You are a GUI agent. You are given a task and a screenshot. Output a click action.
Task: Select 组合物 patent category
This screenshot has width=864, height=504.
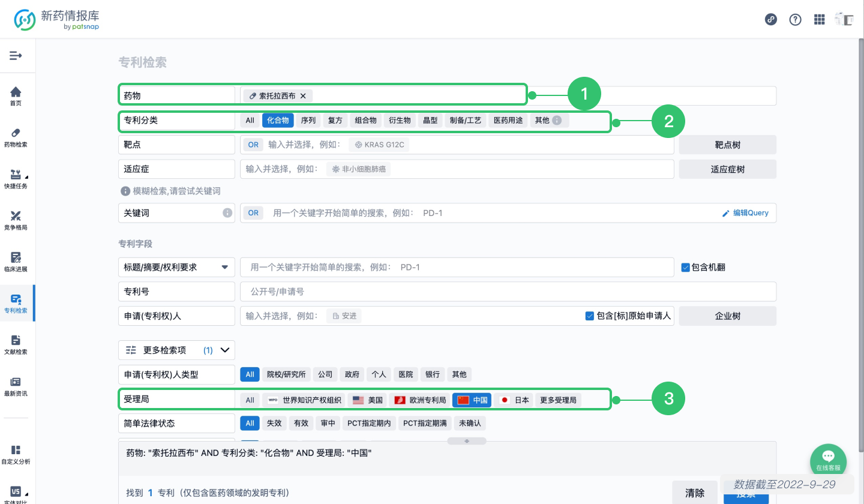(x=365, y=121)
